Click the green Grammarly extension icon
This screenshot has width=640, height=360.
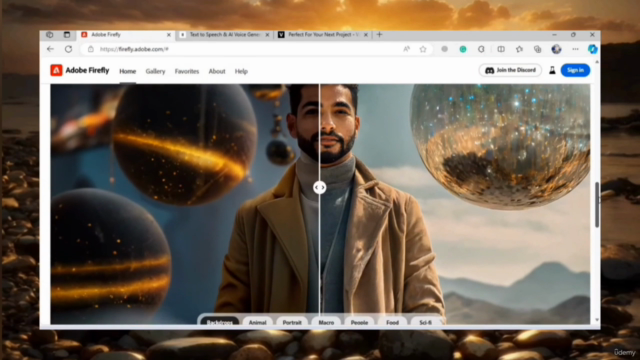(x=463, y=49)
